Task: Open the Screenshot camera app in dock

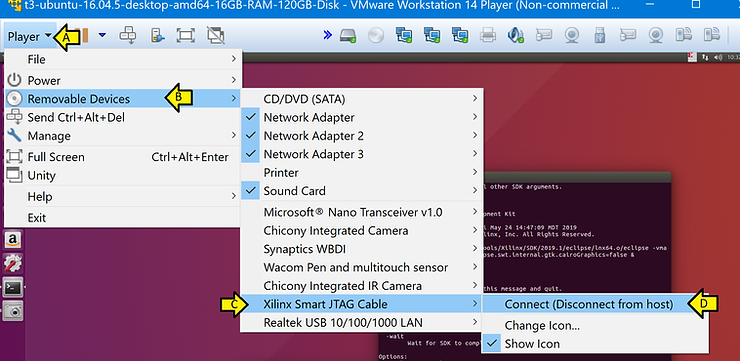Action: 13,311
